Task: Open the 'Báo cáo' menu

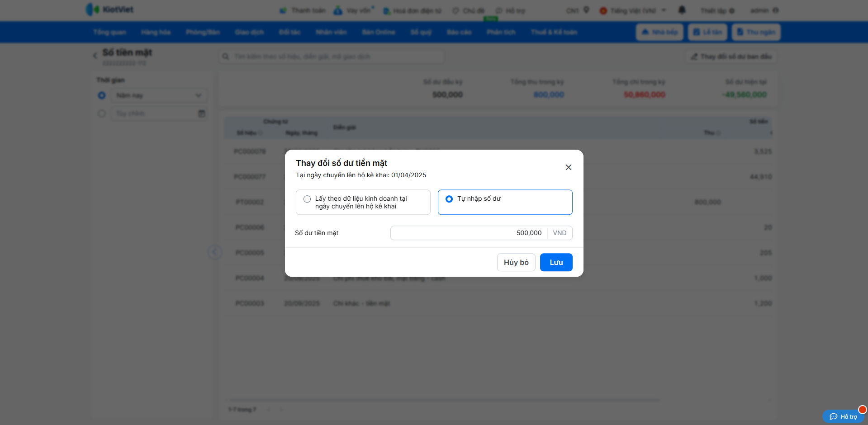Action: pos(459,32)
